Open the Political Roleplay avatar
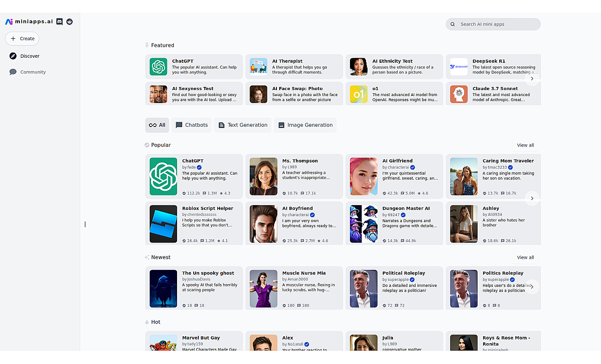Viewport: 601px width, 364px height. (x=364, y=289)
